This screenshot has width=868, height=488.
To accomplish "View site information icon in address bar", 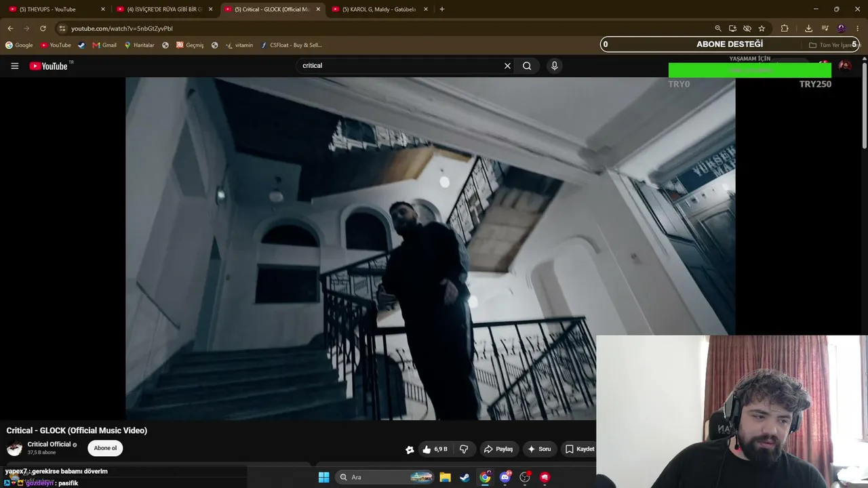I will tap(62, 28).
